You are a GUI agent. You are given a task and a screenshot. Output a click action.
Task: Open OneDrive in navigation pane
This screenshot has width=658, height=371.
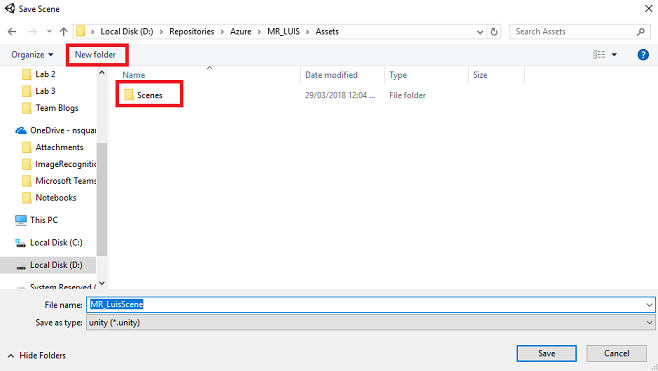[56, 131]
